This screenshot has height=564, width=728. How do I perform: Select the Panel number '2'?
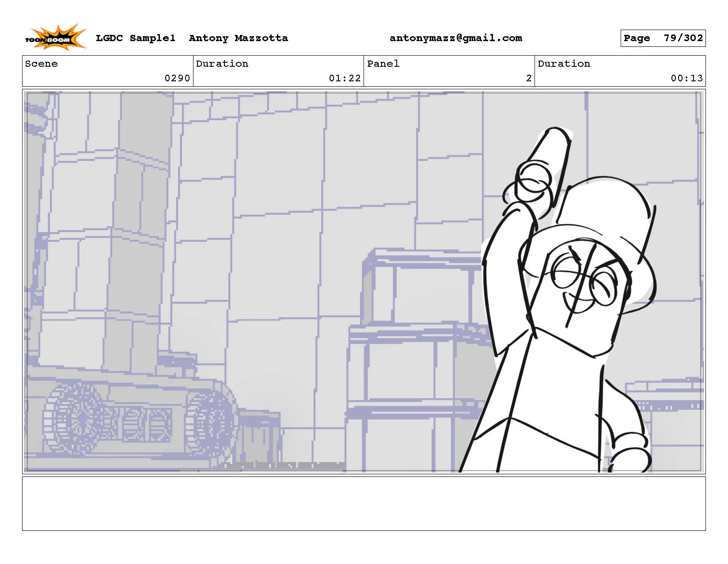(529, 78)
